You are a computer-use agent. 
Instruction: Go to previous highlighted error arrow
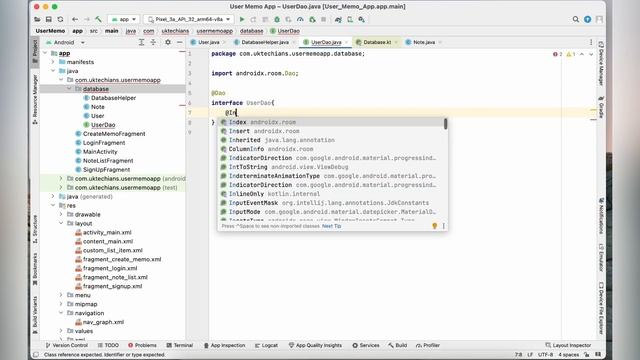pyautogui.click(x=582, y=54)
